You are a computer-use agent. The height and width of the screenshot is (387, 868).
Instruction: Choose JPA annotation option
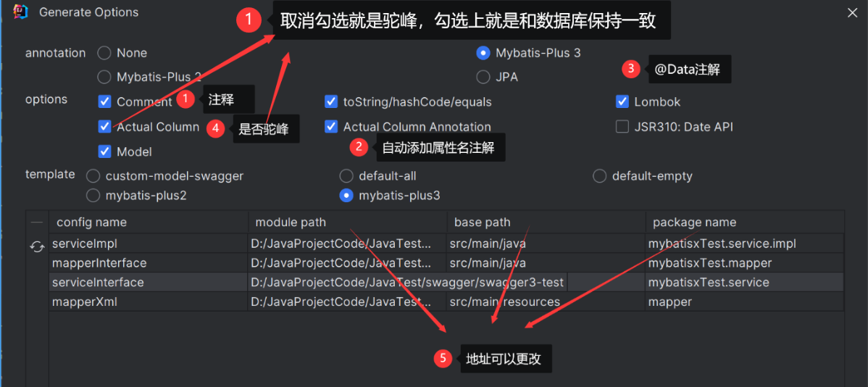pos(483,77)
